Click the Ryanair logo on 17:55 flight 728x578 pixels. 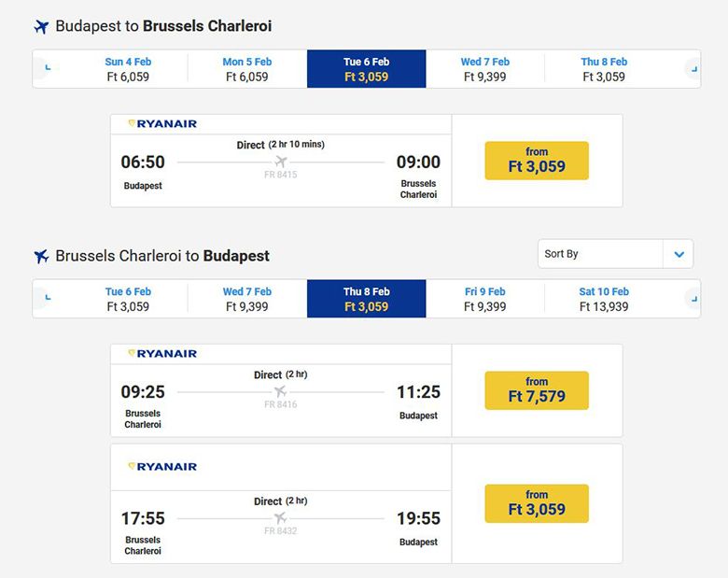coord(162,466)
